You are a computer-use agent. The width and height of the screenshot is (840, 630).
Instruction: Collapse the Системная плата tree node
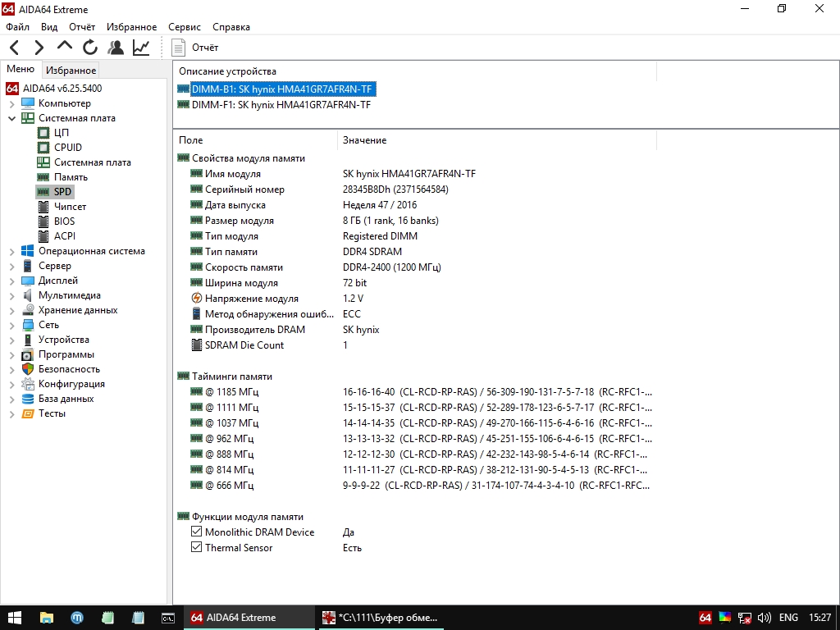point(11,118)
